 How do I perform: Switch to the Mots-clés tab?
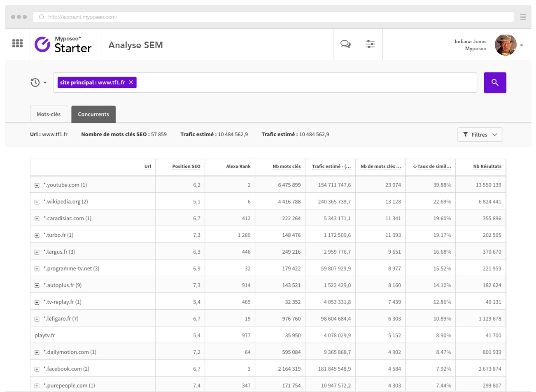pyautogui.click(x=49, y=114)
